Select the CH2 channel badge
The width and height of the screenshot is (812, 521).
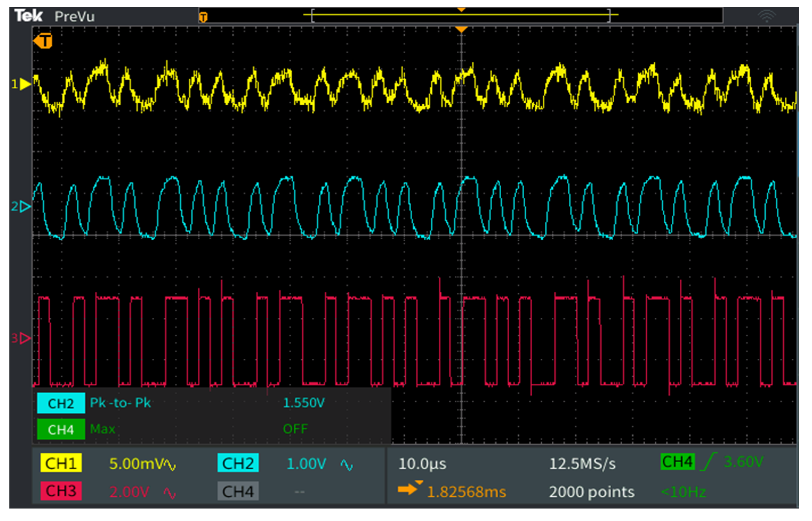coord(238,464)
